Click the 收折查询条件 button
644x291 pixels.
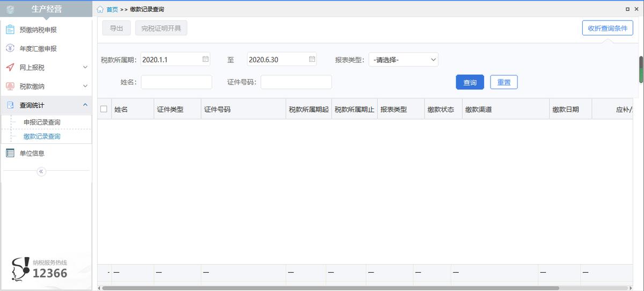(x=608, y=28)
